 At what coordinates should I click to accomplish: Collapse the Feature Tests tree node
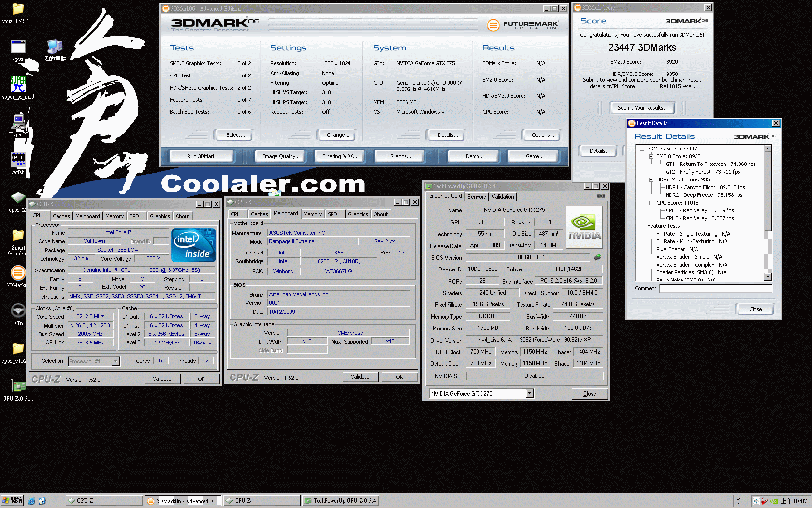pyautogui.click(x=642, y=226)
